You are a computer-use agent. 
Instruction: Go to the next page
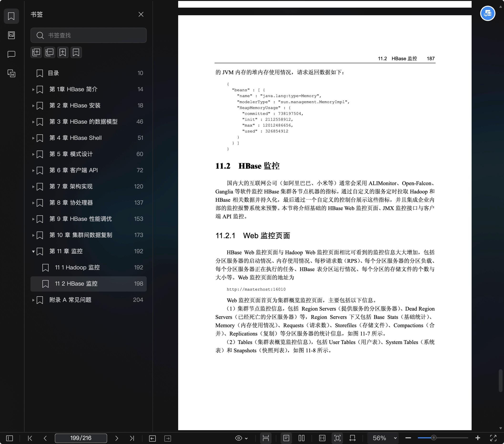coord(117,438)
